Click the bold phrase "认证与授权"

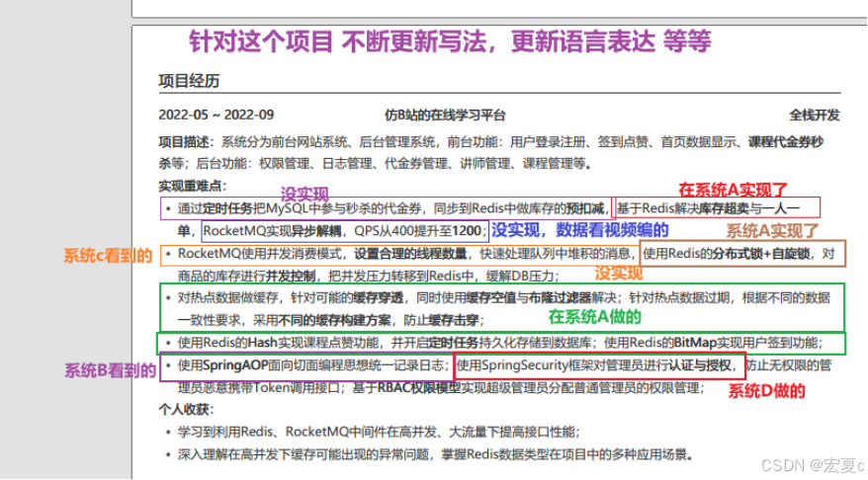(700, 365)
